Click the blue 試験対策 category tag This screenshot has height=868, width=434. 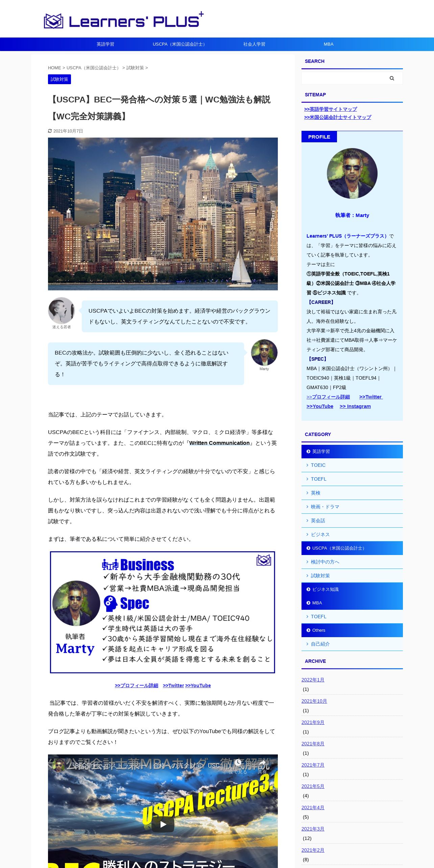tap(59, 79)
